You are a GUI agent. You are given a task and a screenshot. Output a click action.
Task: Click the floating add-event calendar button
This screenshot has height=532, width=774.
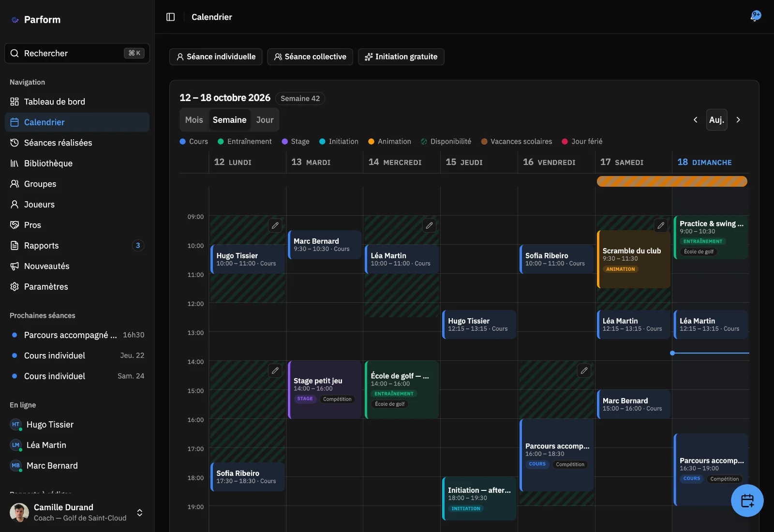tap(747, 501)
